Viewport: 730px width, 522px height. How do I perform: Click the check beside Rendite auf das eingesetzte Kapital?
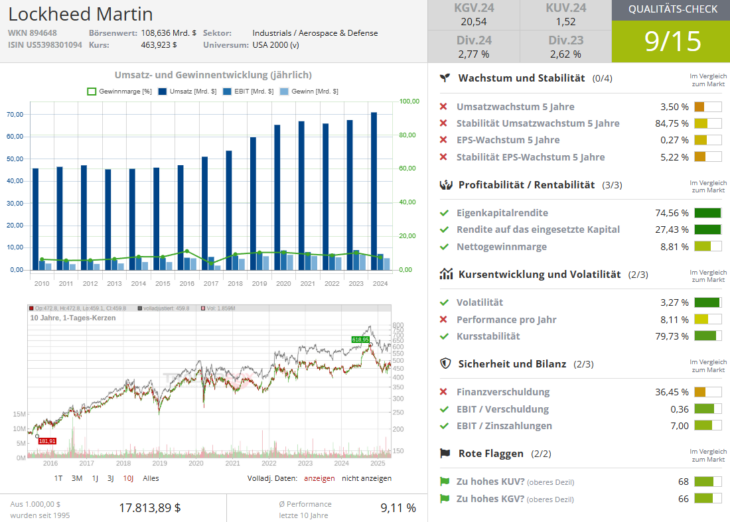pyautogui.click(x=444, y=230)
